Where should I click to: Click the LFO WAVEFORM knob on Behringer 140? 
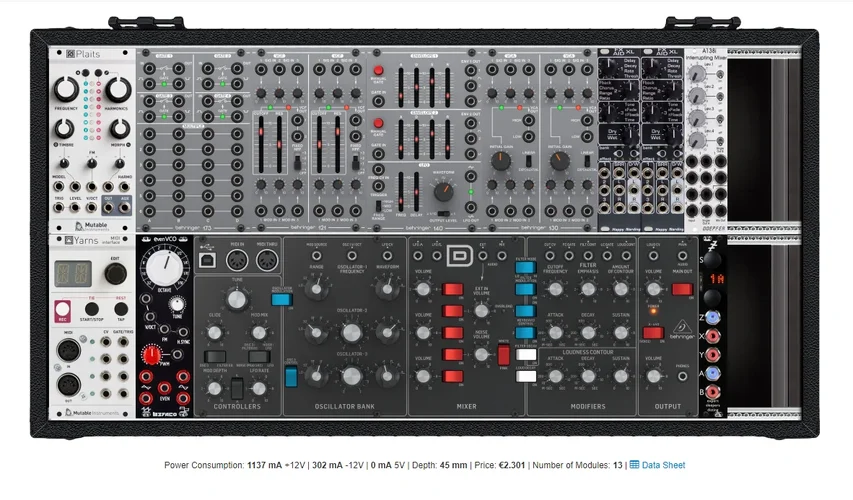tap(443, 191)
